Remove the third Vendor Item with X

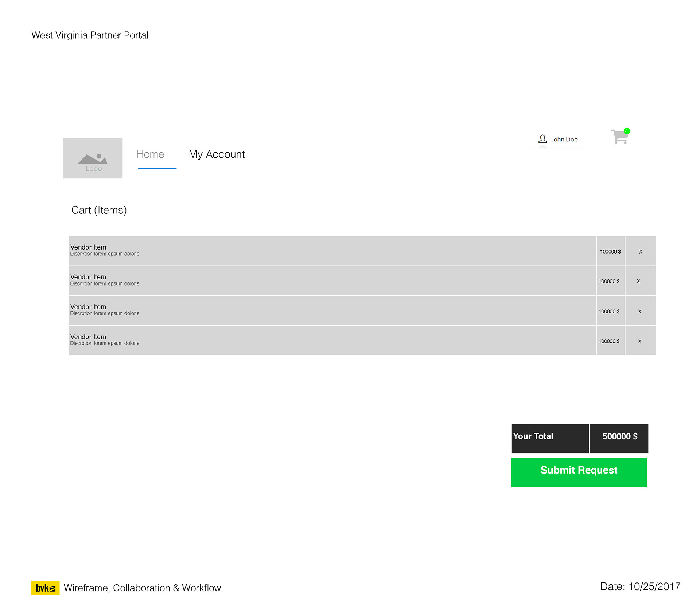point(640,311)
